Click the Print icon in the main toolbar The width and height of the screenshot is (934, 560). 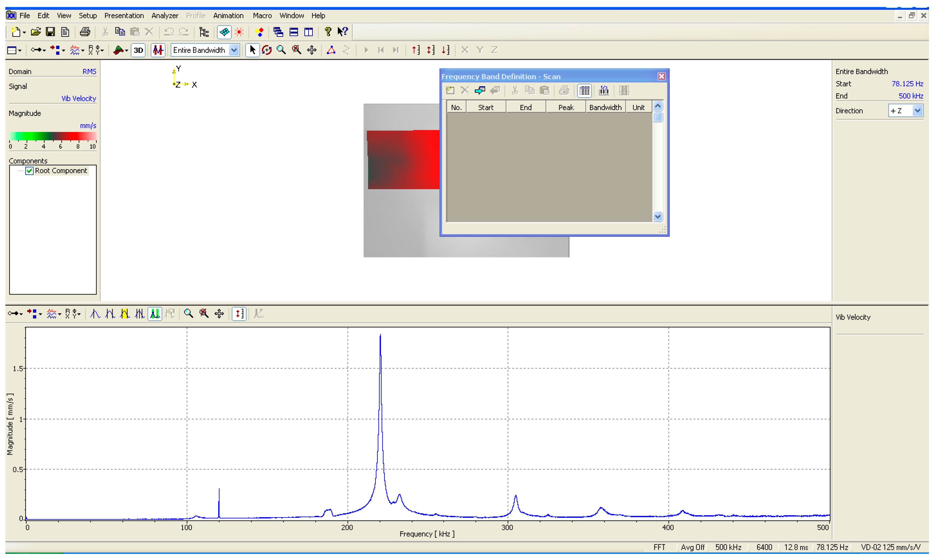point(85,32)
